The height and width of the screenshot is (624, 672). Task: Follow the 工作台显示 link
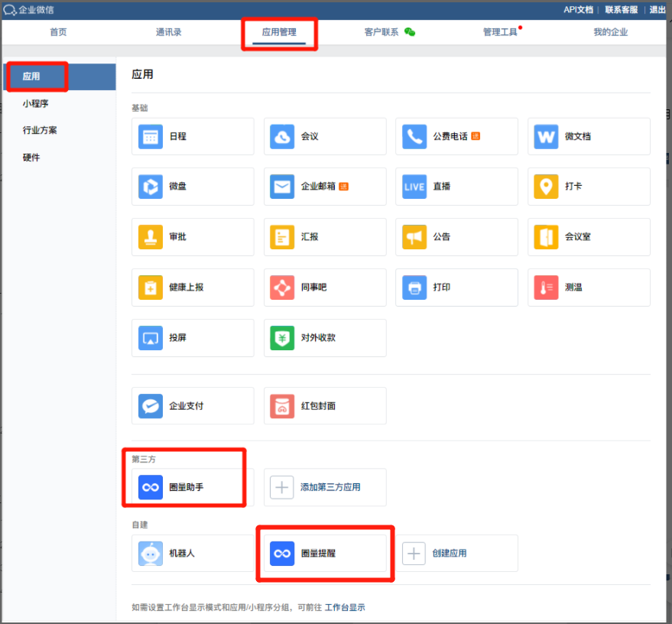[x=345, y=608]
